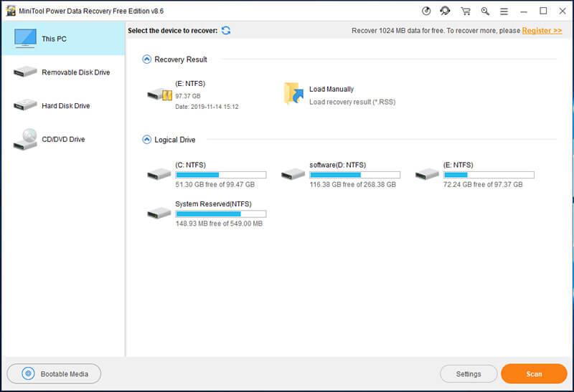Image resolution: width=574 pixels, height=392 pixels.
Task: Click text '72.24 GB free of 97.37 GB'
Action: tap(483, 185)
